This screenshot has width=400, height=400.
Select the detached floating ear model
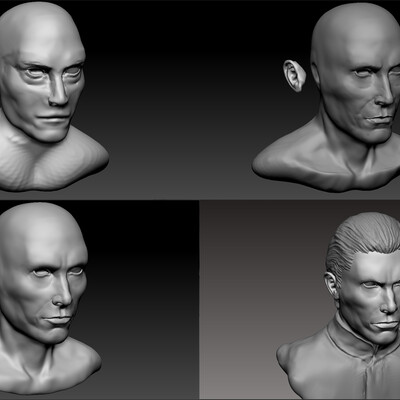pyautogui.click(x=294, y=76)
